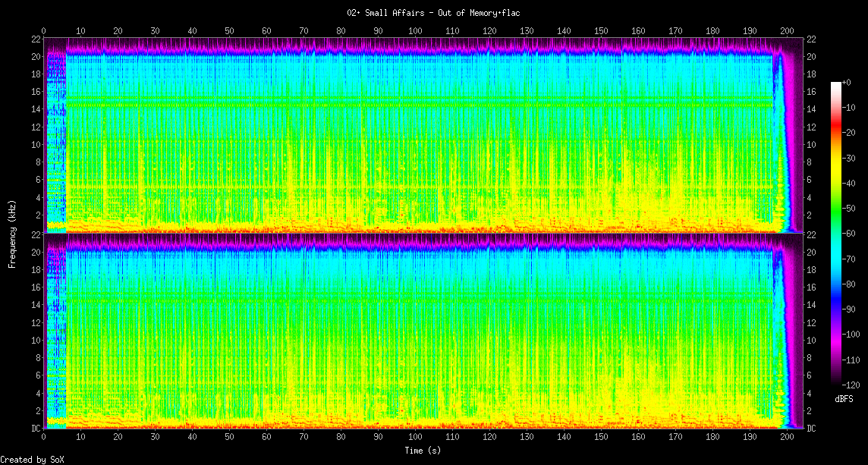The height and width of the screenshot is (465, 868).
Task: Click the '-60' label on the dBFS scale
Action: point(849,233)
